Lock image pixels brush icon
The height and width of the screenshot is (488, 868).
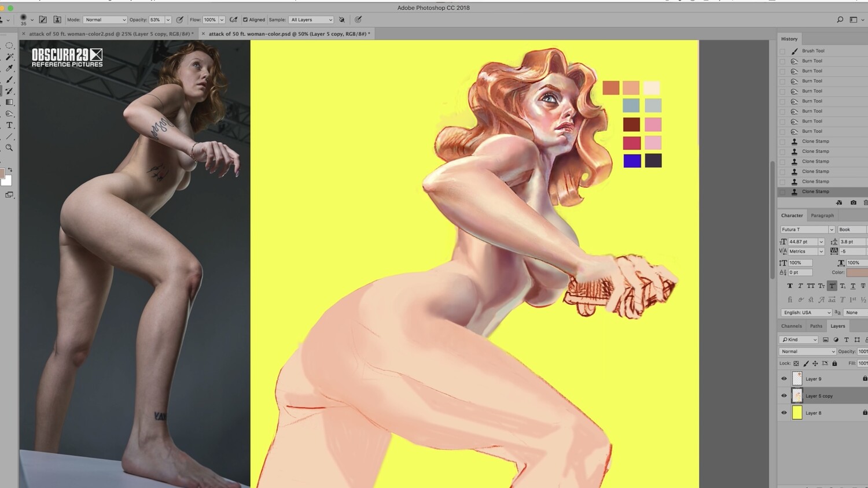pos(806,363)
